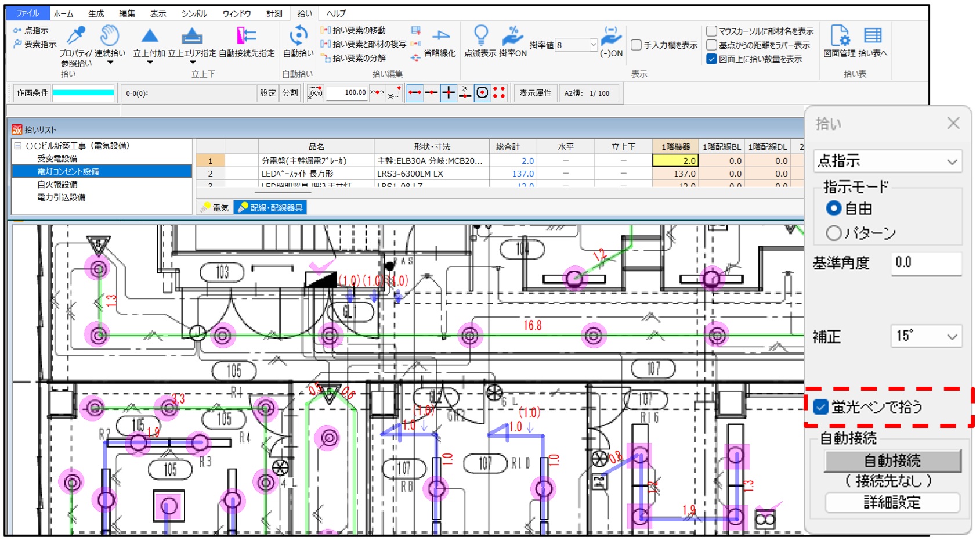Click the cyan 作画条件 color swatch

tap(84, 93)
